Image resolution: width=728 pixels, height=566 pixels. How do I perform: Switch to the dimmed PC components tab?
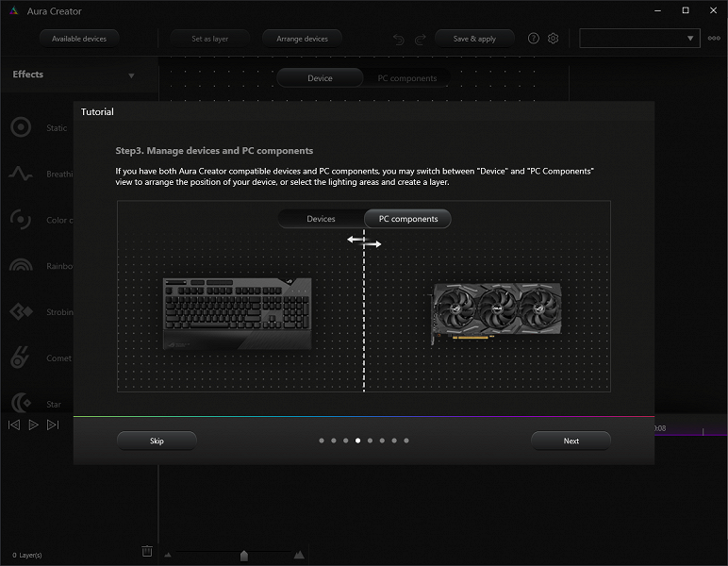(x=407, y=78)
